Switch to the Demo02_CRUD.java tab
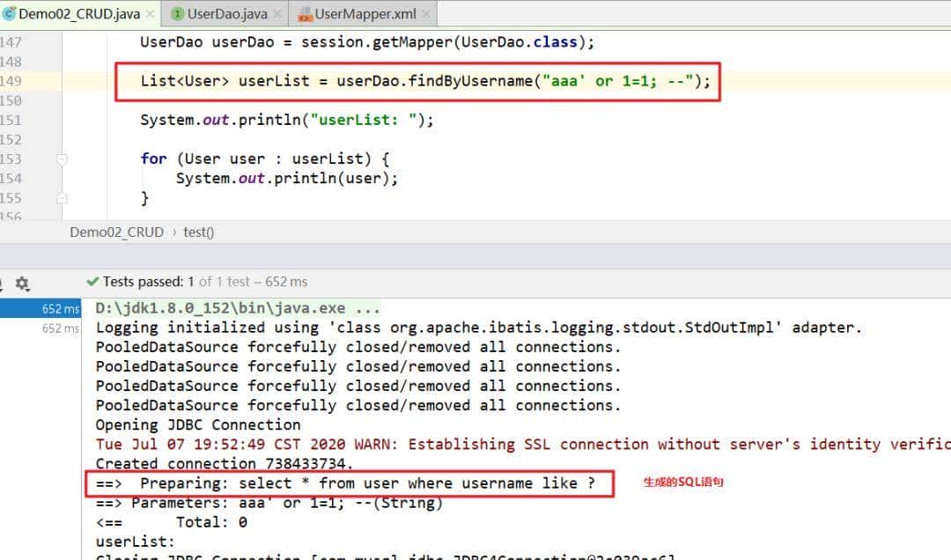 (79, 13)
